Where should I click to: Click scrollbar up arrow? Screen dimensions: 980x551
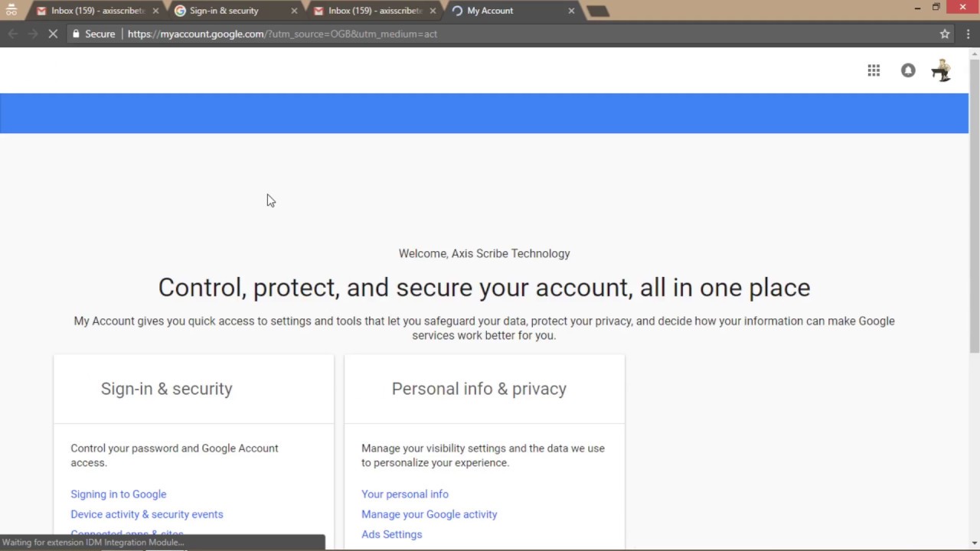pyautogui.click(x=975, y=53)
